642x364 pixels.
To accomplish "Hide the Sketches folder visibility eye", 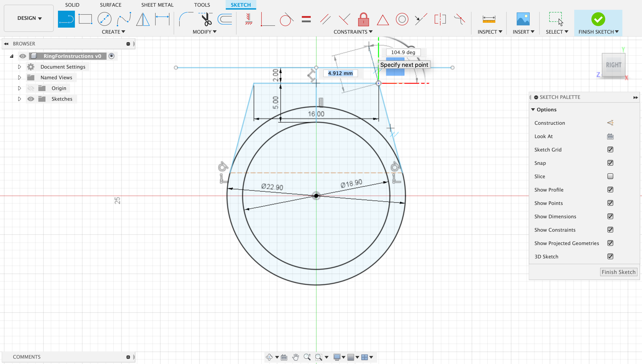I will (x=31, y=99).
